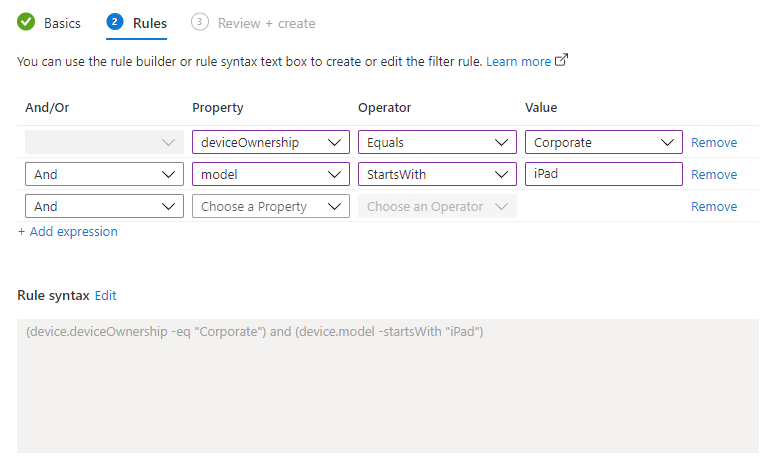
Task: Click the external link icon after Learn more
Action: point(562,61)
